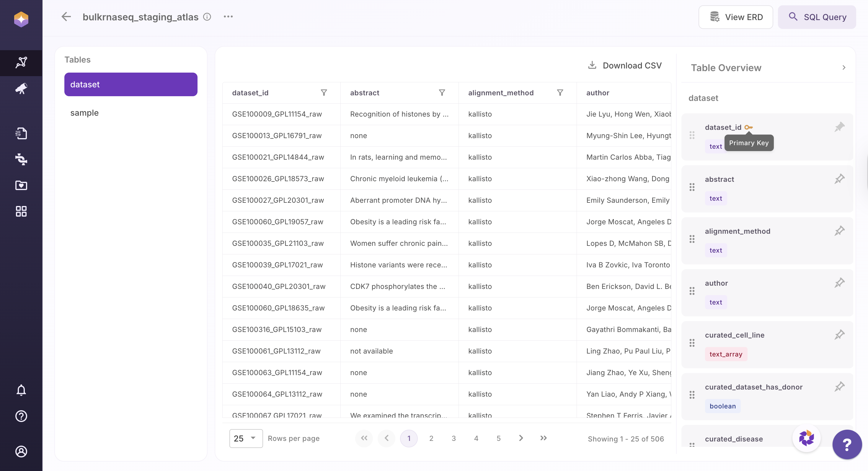Open the notifications bell in sidebar
The image size is (868, 471).
pyautogui.click(x=21, y=390)
